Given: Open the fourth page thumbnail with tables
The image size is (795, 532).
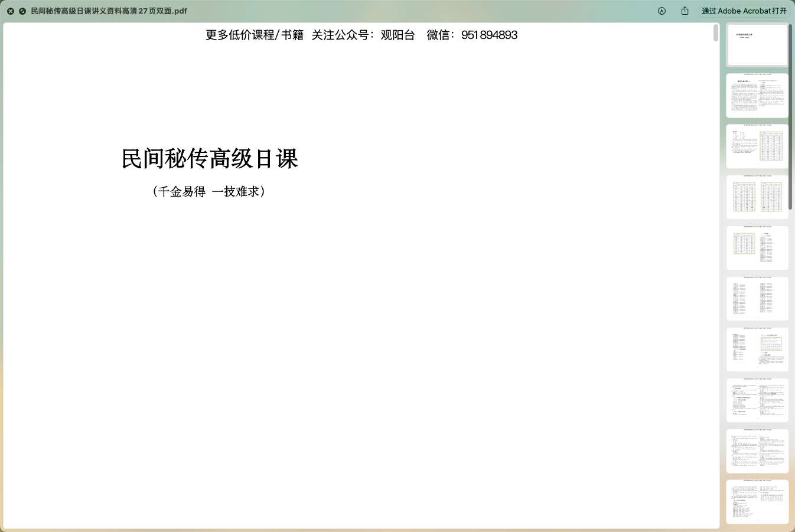Looking at the screenshot, I should [x=757, y=197].
